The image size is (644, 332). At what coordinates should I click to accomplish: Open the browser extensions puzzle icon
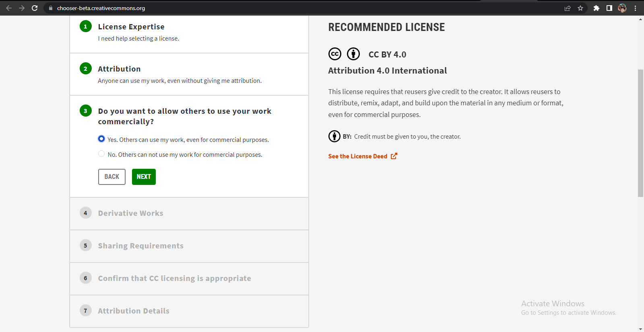(x=597, y=8)
